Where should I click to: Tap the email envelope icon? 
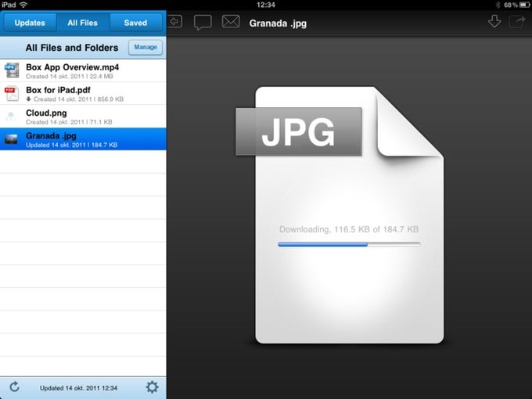pyautogui.click(x=231, y=22)
